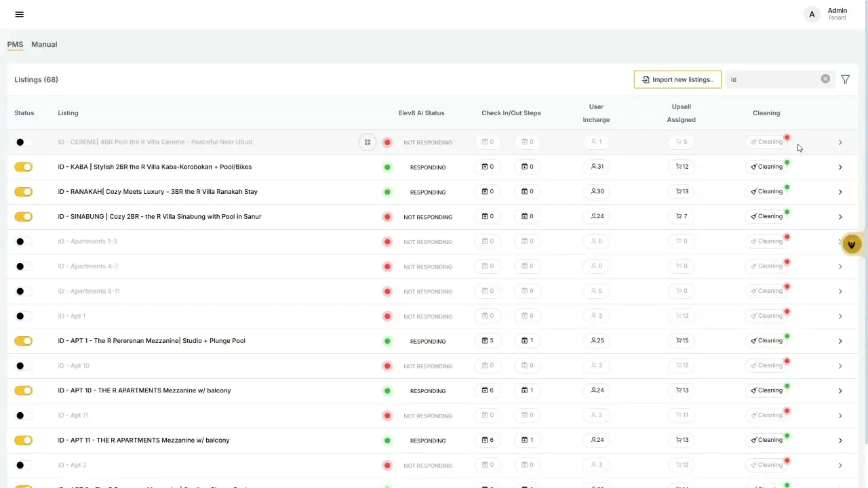The height and width of the screenshot is (488, 868).
Task: Open the ID - APT 1 Pererenan Mezzanine listing
Action: (x=151, y=341)
